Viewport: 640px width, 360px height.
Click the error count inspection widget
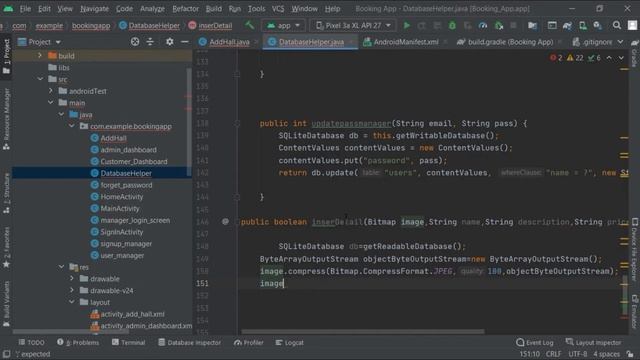[556, 58]
